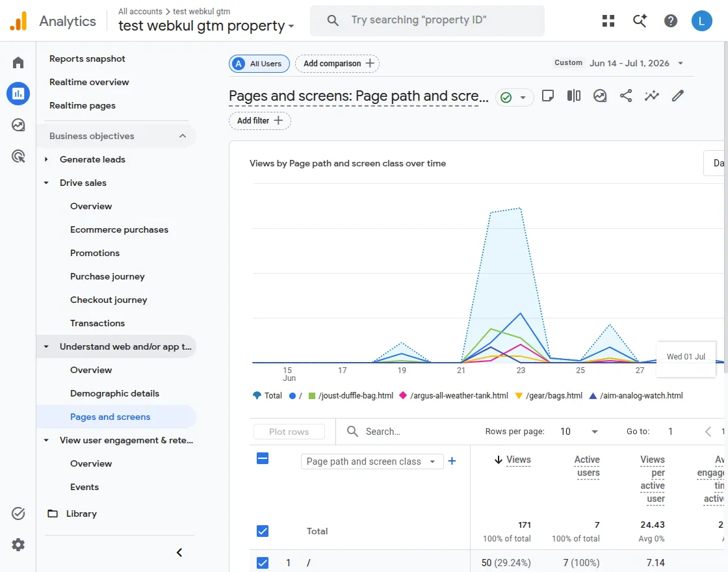
Task: Toggle the select-all rows checkbox in header
Action: pos(263,459)
